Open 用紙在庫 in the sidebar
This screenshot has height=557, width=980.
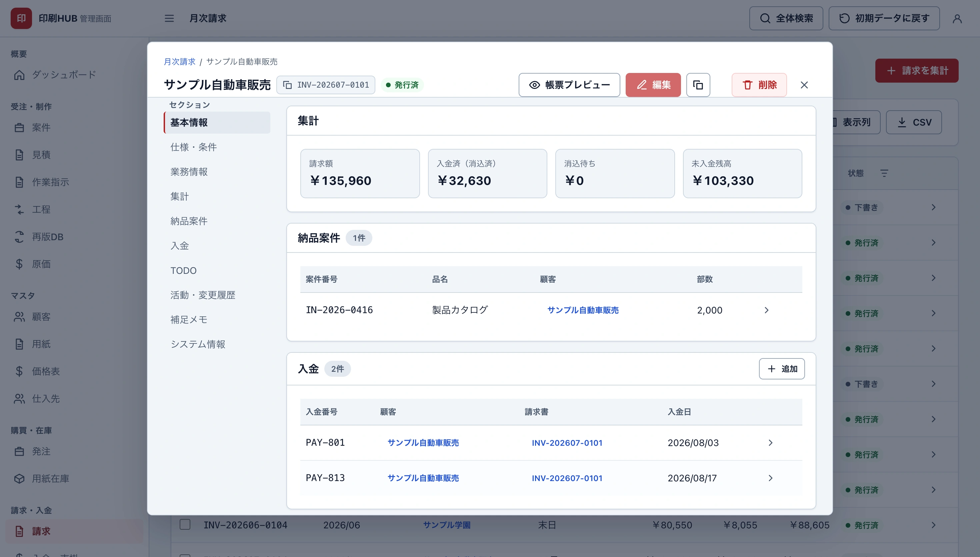tap(74, 479)
